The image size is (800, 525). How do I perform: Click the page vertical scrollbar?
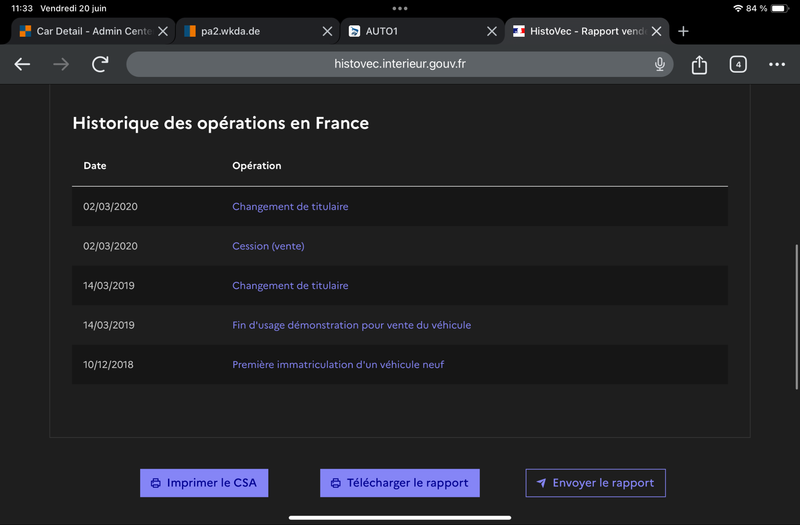coord(796,317)
